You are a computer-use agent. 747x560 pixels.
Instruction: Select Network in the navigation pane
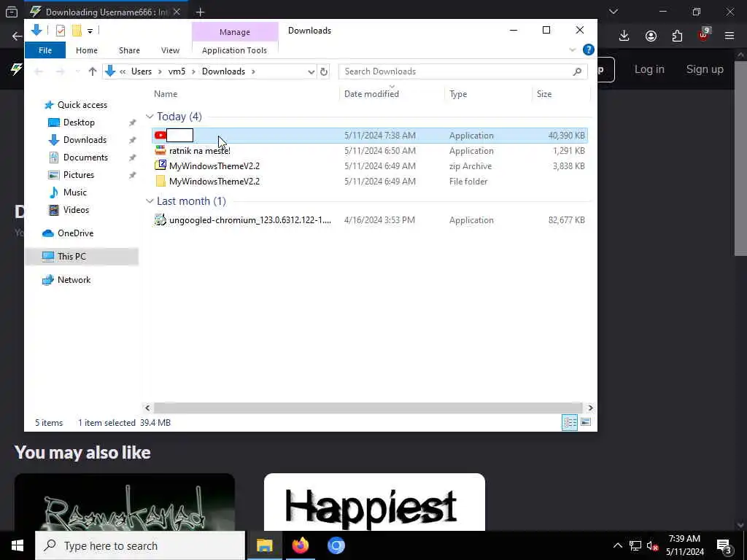pyautogui.click(x=74, y=280)
